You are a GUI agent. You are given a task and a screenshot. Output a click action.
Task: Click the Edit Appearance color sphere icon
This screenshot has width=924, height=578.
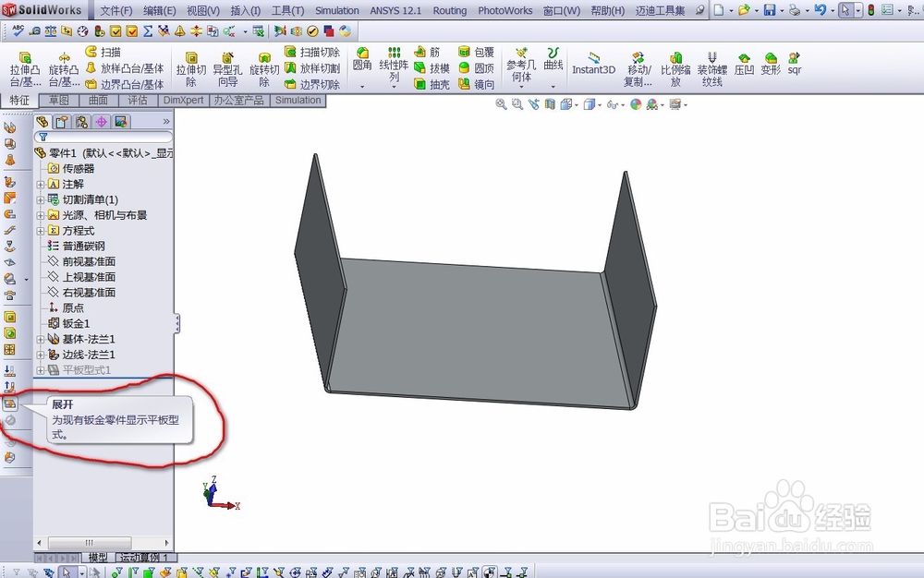pyautogui.click(x=636, y=104)
